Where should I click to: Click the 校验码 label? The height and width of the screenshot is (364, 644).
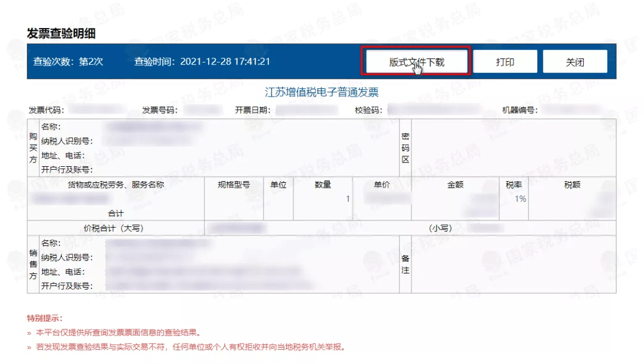pyautogui.click(x=368, y=110)
